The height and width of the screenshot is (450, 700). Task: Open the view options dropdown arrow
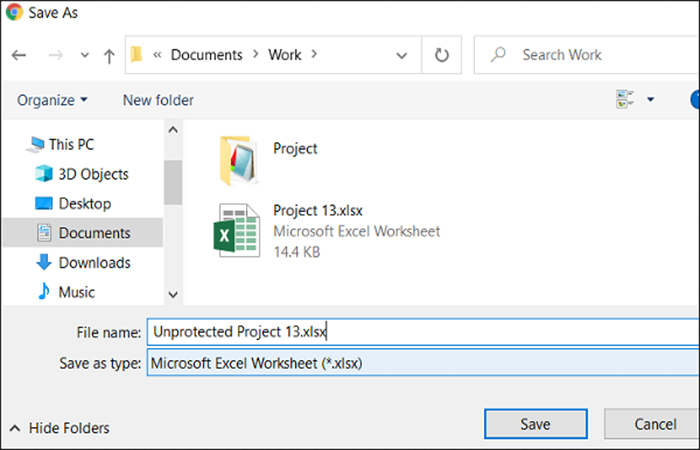pos(650,99)
